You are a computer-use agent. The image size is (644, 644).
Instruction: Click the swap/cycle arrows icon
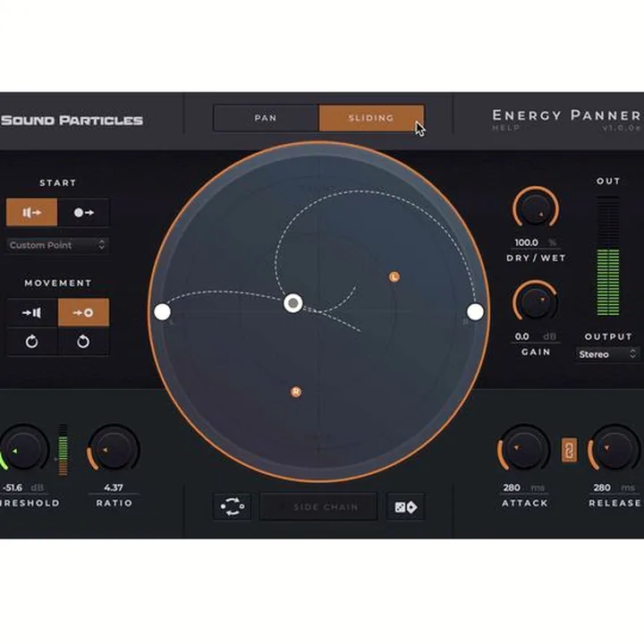(x=233, y=507)
